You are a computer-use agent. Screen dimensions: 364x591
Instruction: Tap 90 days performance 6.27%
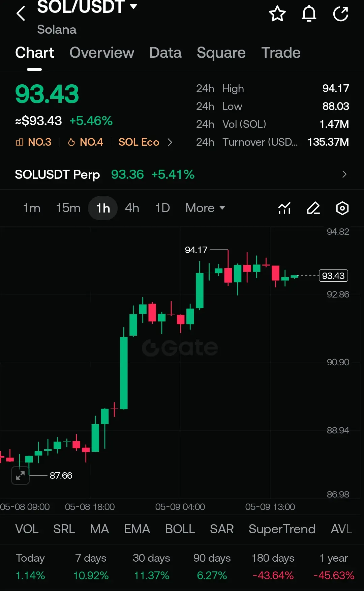[212, 575]
